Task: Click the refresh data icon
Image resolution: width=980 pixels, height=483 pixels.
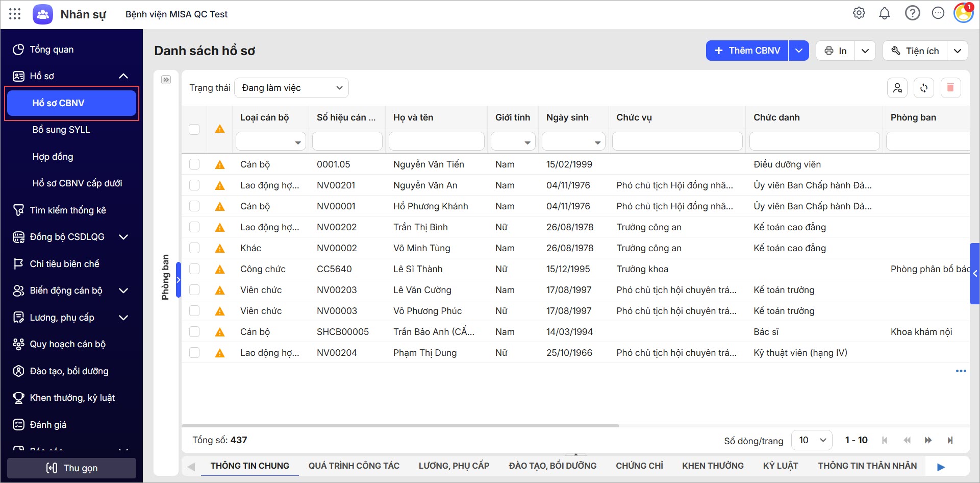Action: pyautogui.click(x=924, y=88)
